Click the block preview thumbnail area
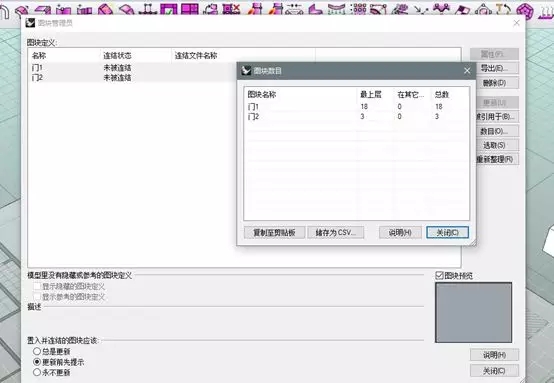This screenshot has height=383, width=554. 473,312
